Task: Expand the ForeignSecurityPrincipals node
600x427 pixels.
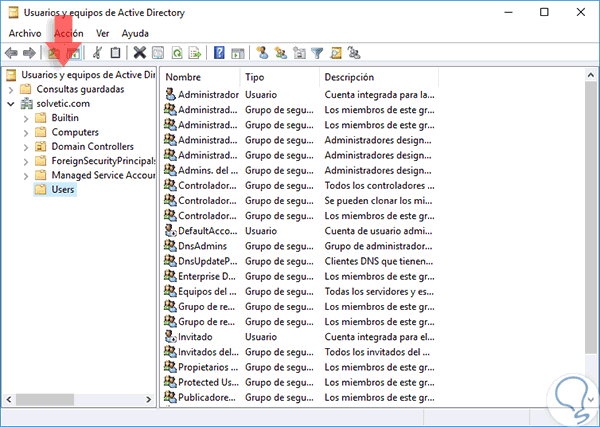Action: (x=26, y=162)
